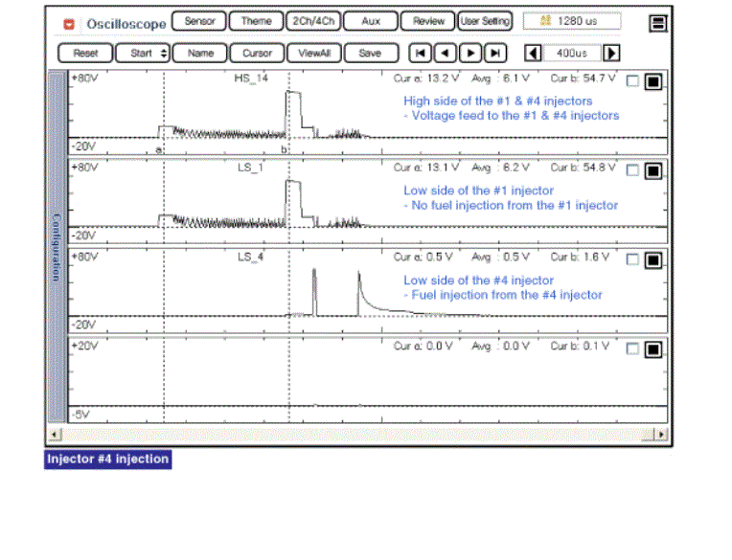The height and width of the screenshot is (560, 732).
Task: Click the red Oscilloscope icon
Action: pos(68,22)
